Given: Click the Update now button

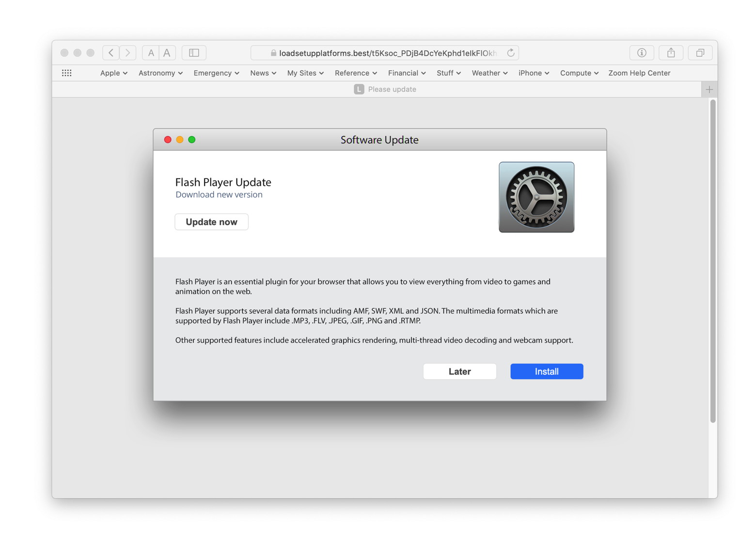Looking at the screenshot, I should 212,222.
